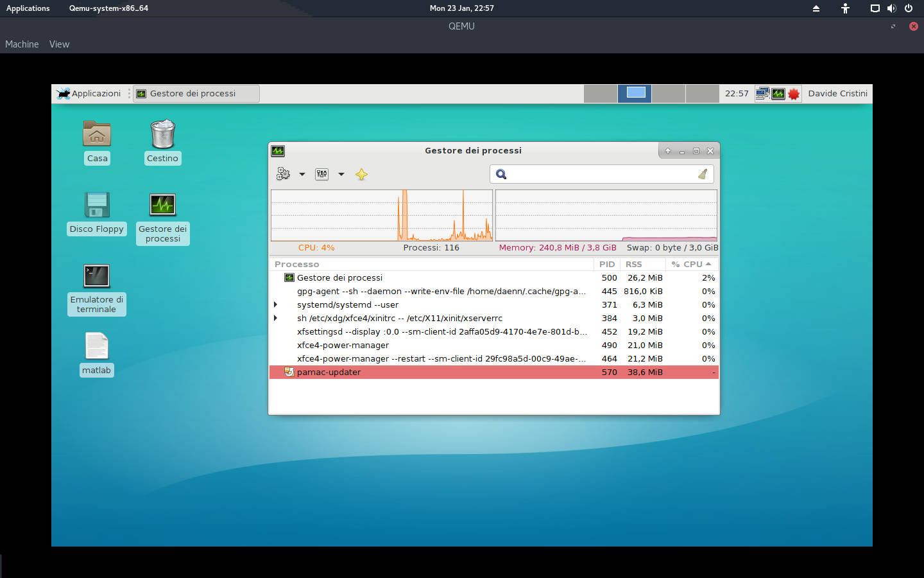Click the screen icon in the host top bar
The width and height of the screenshot is (924, 578).
pos(875,8)
